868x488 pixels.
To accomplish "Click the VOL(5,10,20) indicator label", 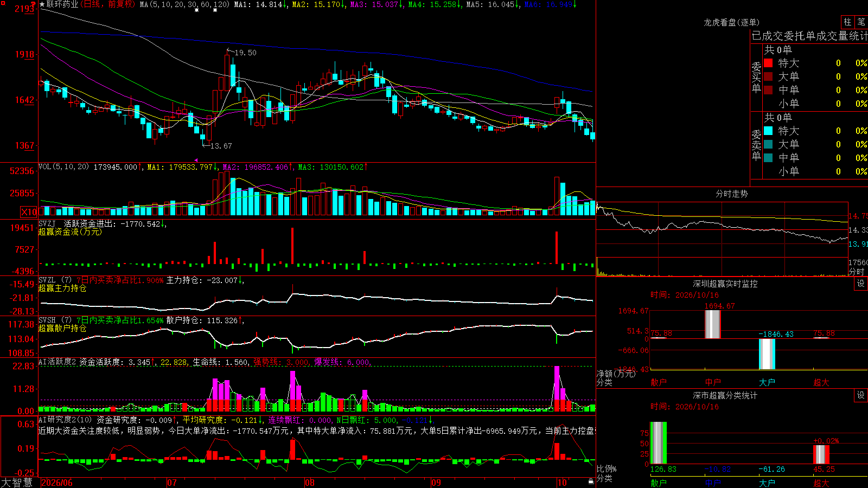I will [x=64, y=167].
